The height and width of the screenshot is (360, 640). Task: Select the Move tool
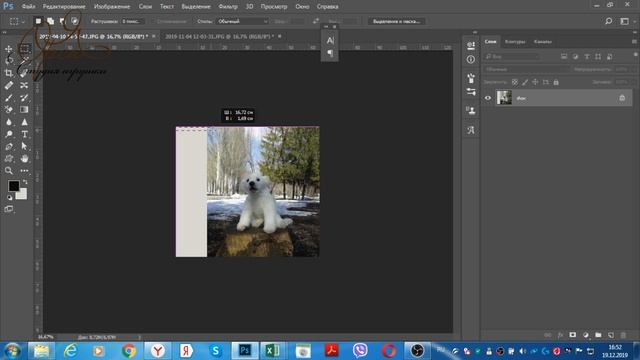(x=9, y=49)
